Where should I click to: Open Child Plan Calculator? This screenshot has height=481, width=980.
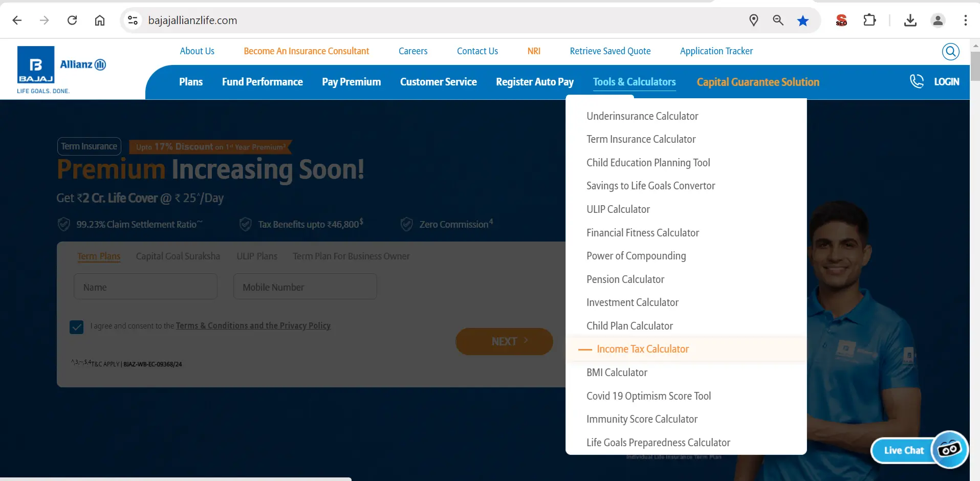[629, 326]
